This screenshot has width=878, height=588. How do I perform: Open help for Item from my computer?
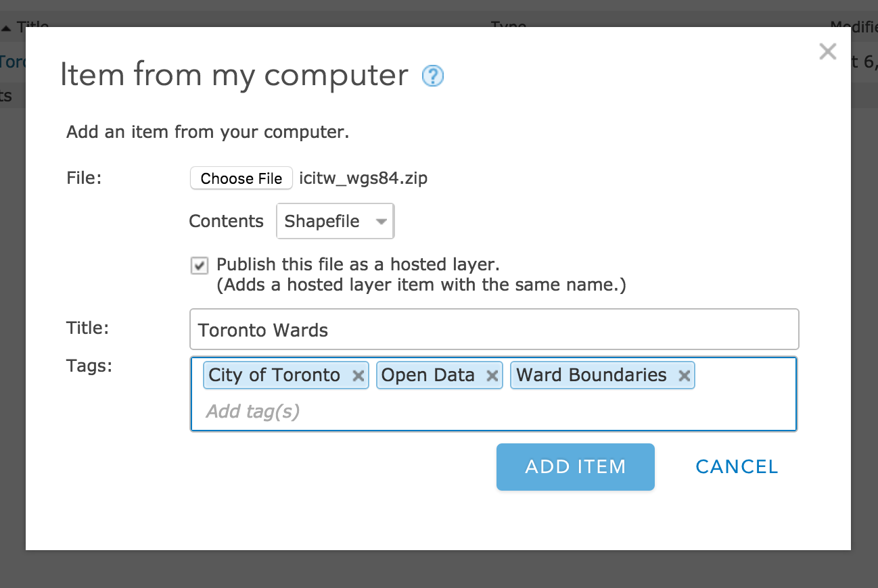(x=433, y=76)
